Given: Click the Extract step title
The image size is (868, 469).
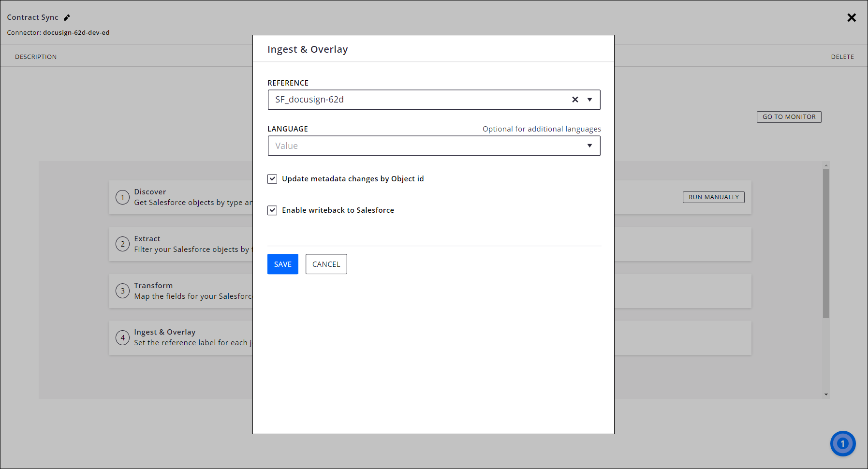Looking at the screenshot, I should pos(147,239).
